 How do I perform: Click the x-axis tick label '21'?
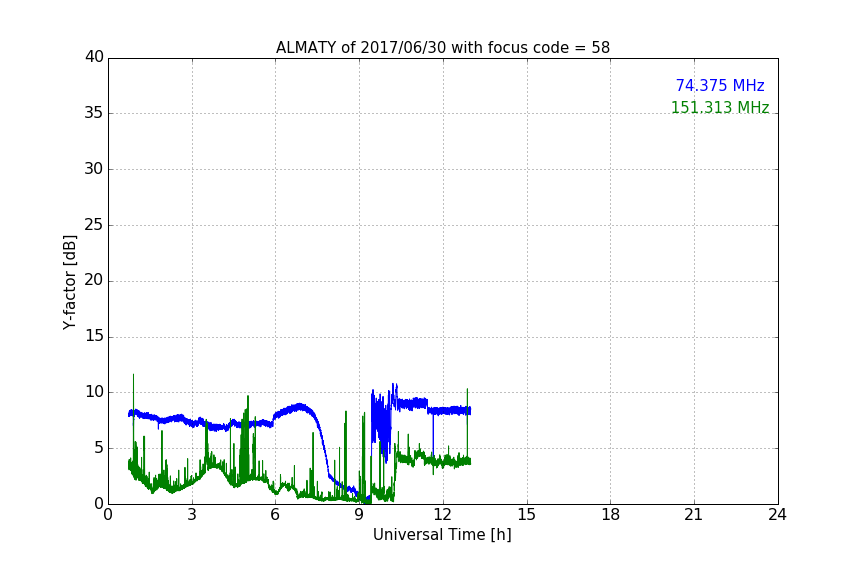click(x=694, y=515)
